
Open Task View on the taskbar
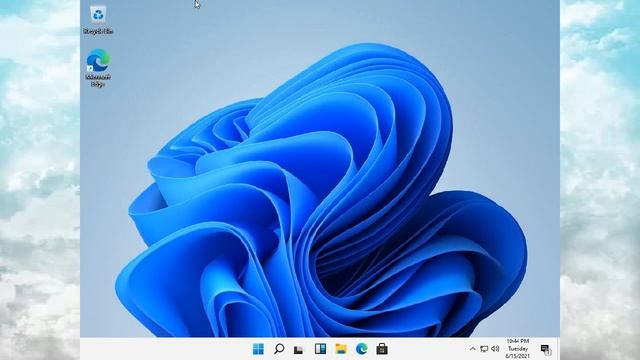pos(299,349)
